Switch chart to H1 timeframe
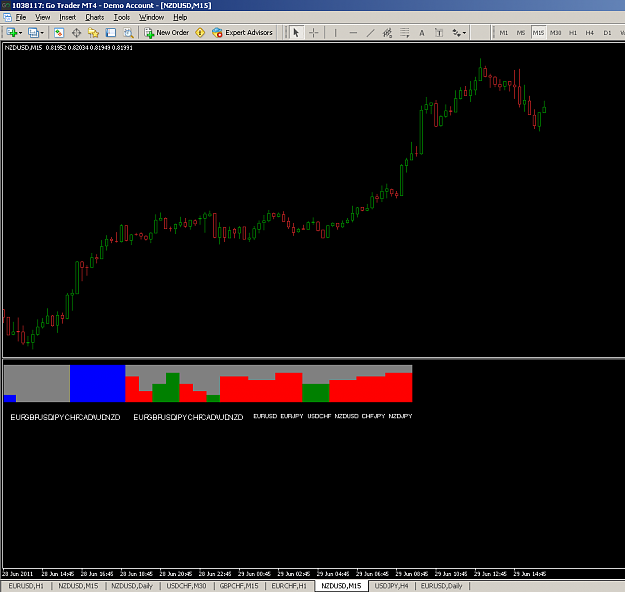Screen dimensions: 625x592 click(573, 33)
